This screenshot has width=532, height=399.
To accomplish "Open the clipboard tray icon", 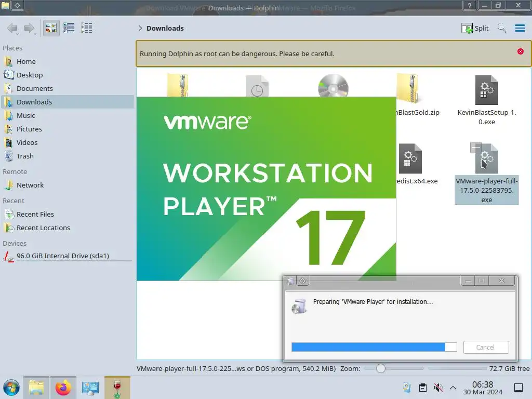I will tap(423, 388).
